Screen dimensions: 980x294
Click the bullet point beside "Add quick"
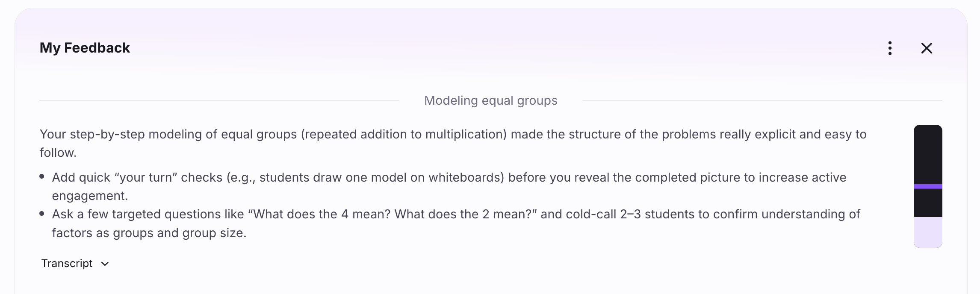coord(42,176)
